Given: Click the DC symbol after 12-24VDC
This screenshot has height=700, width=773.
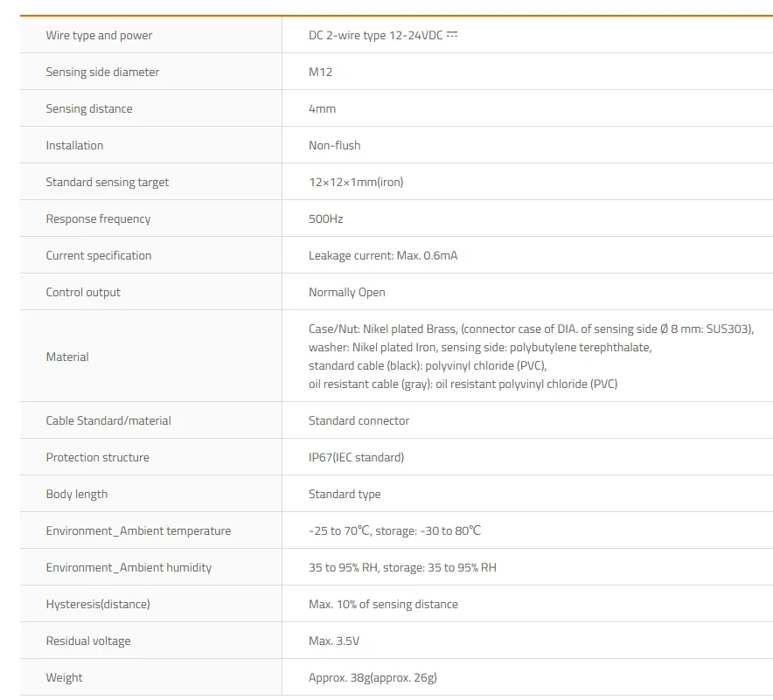Looking at the screenshot, I should point(452,35).
